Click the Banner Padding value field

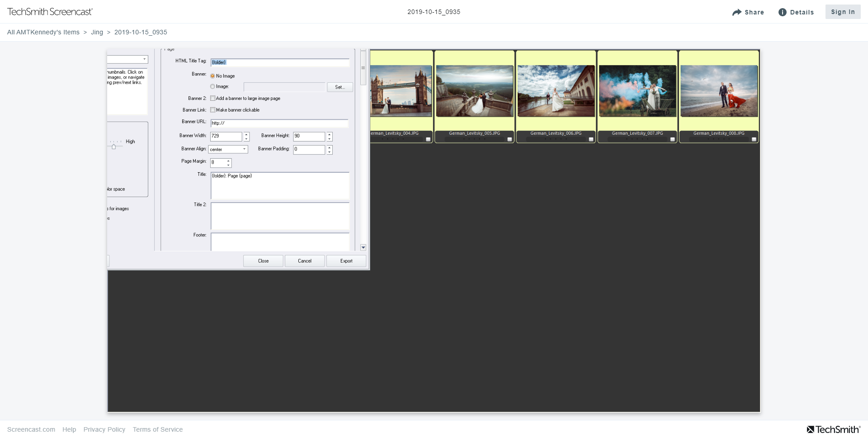309,150
